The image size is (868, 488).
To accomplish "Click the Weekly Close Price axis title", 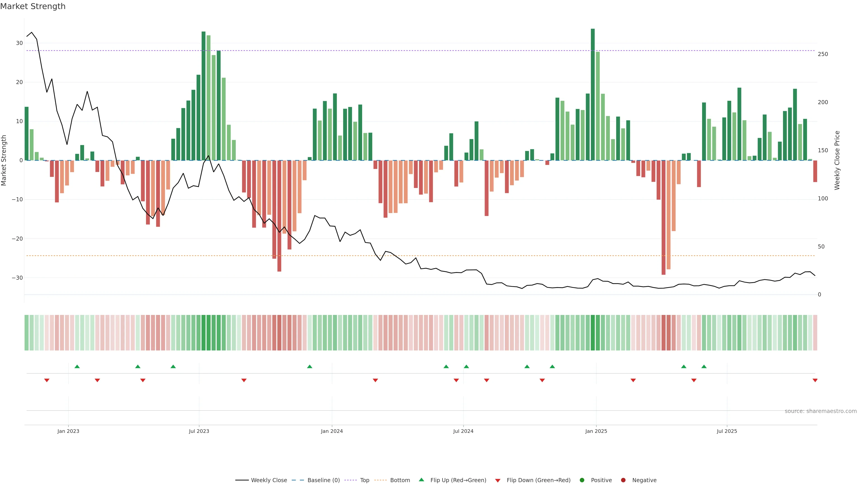I will point(837,160).
